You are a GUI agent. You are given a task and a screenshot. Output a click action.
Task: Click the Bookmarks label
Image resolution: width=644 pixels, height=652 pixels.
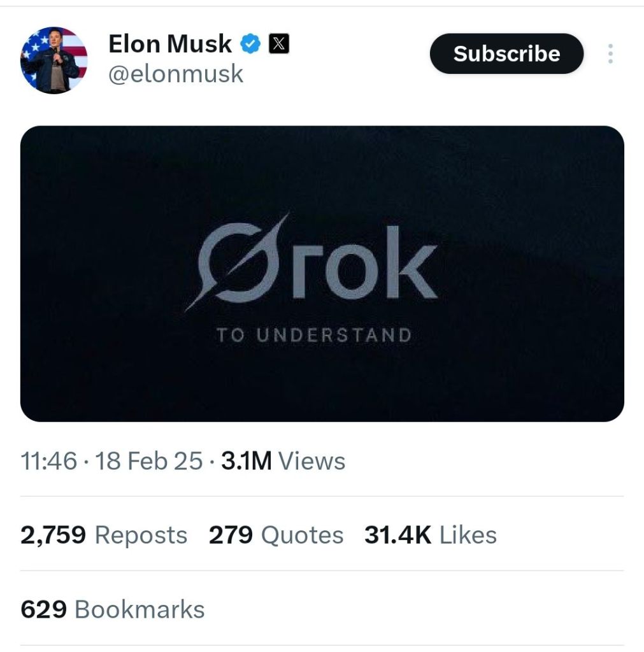pyautogui.click(x=140, y=609)
